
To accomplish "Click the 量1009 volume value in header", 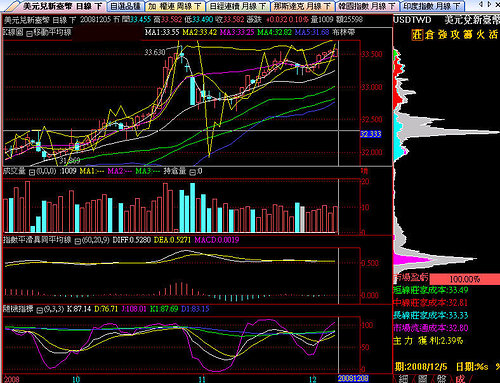I will coord(322,20).
